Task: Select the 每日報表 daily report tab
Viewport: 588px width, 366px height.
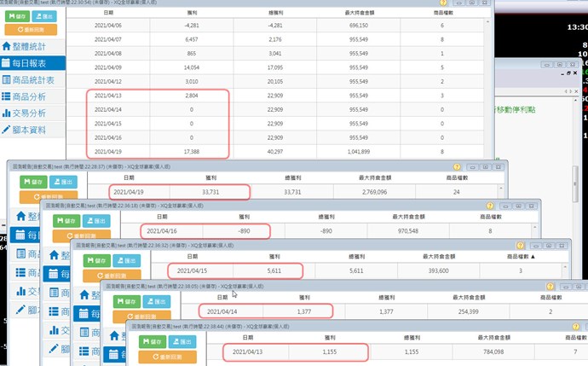Action: coord(34,63)
